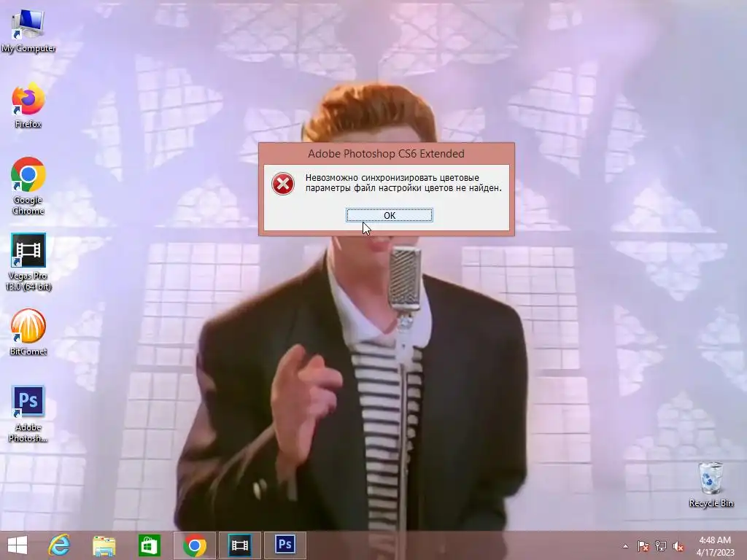This screenshot has height=560, width=747.
Task: Switch to Vegas Pro taskbar button
Action: (239, 545)
